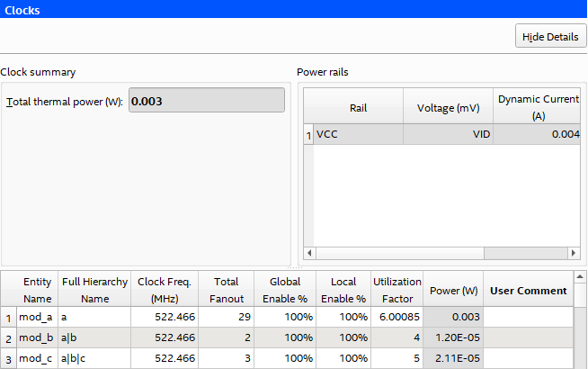Viewport: 588px width, 369px height.
Task: Click the clocks table scroll up arrow
Action: 581,277
